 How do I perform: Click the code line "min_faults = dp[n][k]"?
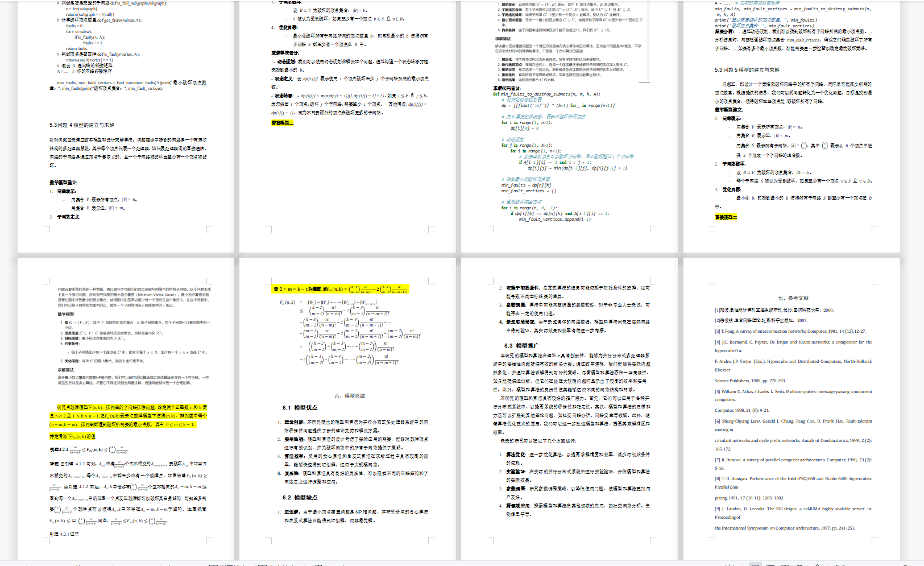click(x=526, y=185)
